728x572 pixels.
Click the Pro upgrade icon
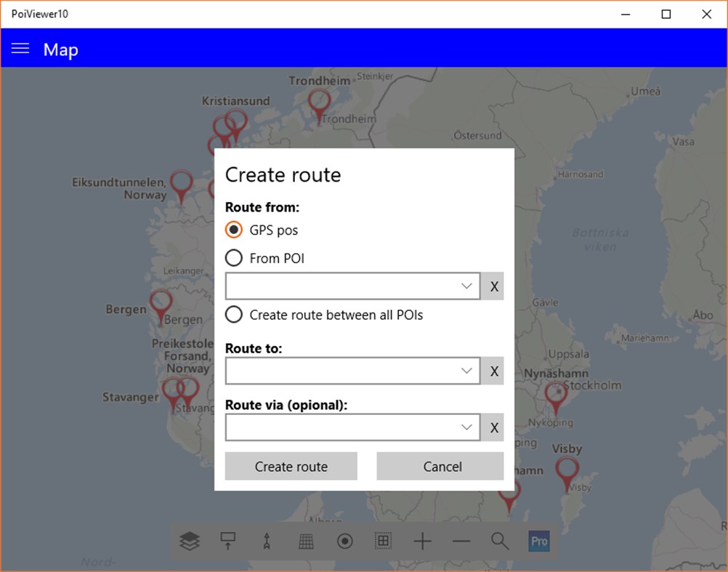point(538,541)
